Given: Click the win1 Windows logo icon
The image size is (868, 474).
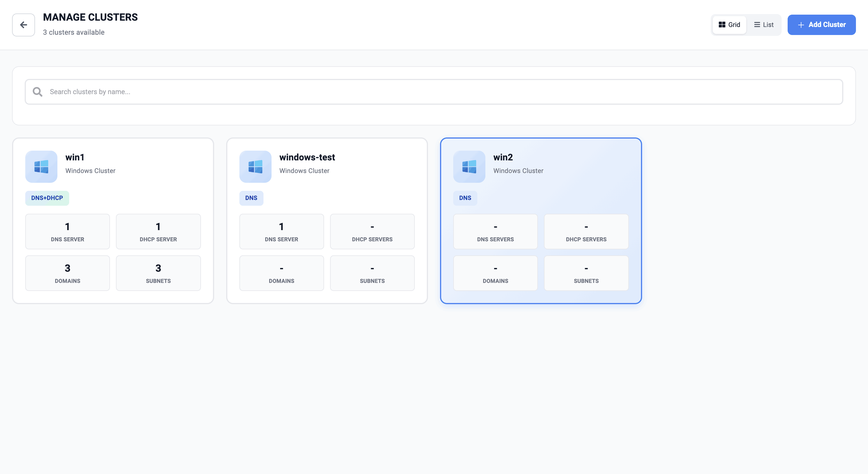Looking at the screenshot, I should coord(41,167).
